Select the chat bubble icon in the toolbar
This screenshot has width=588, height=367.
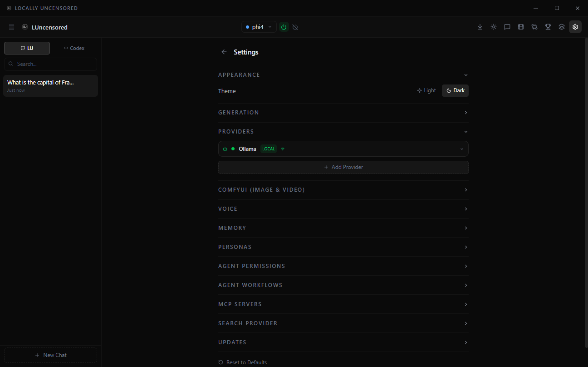tap(507, 27)
